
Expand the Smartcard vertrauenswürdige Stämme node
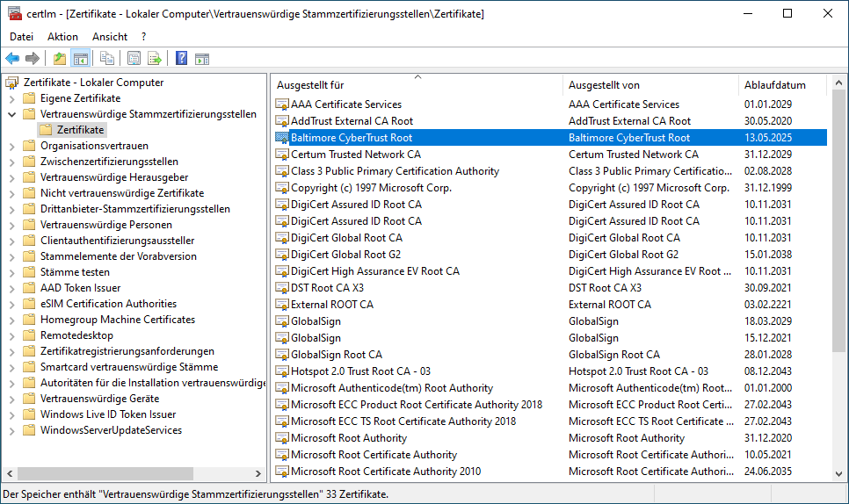click(x=12, y=368)
